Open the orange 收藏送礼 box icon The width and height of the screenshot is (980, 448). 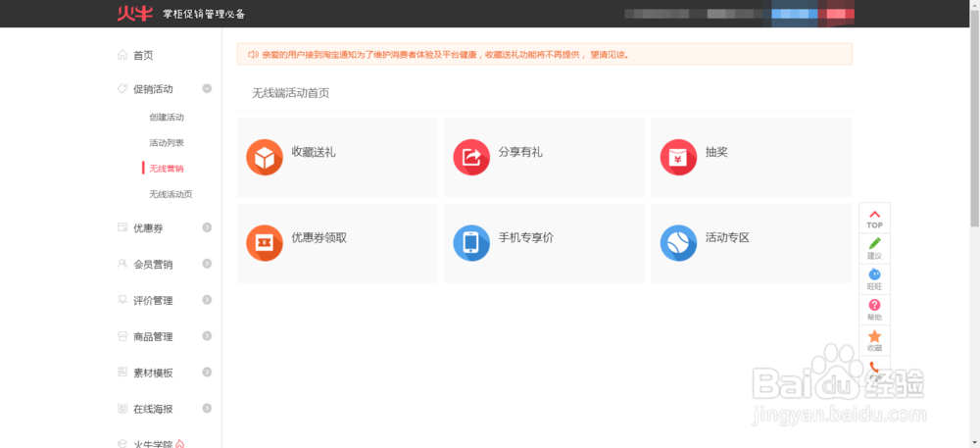tap(265, 157)
